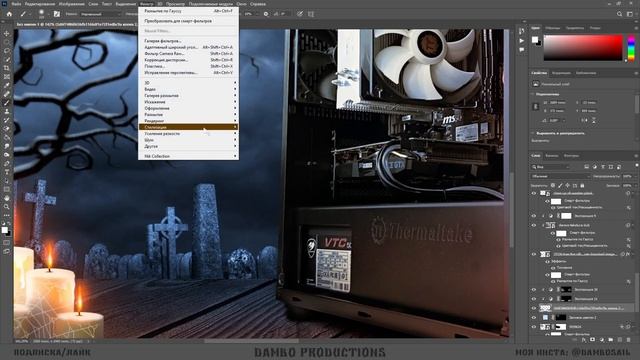Screen dimensions: 640x360
Task: Select the Crop tool
Action: [7, 68]
